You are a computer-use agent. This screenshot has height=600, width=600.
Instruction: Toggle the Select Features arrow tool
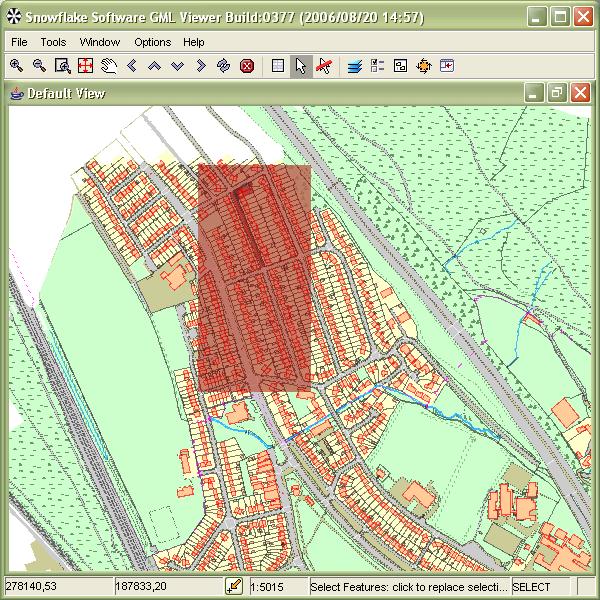(x=301, y=66)
